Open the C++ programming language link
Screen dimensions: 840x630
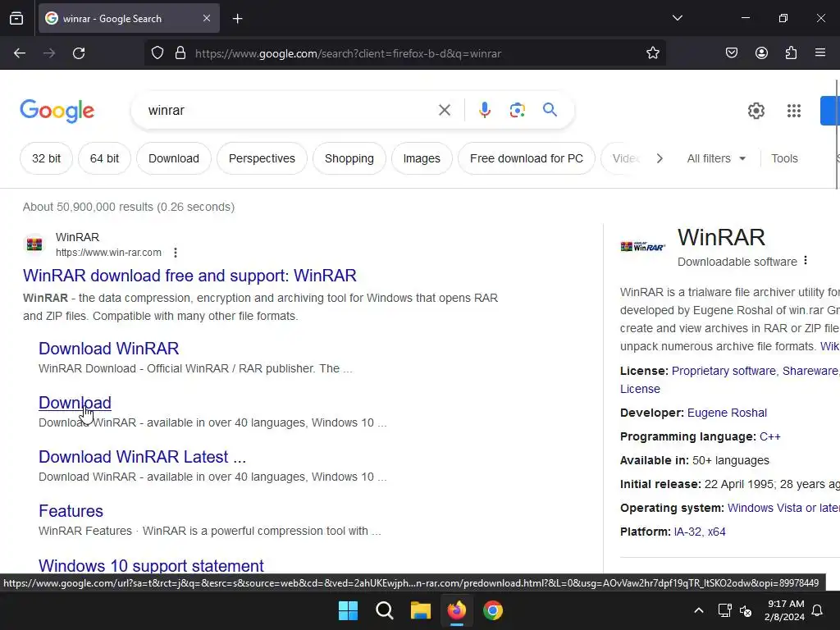click(769, 436)
